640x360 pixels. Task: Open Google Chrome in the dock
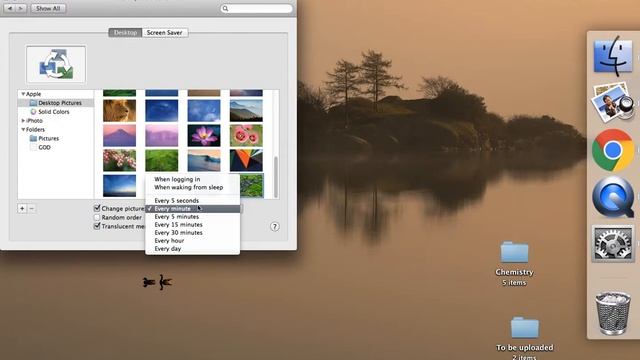coord(613,150)
